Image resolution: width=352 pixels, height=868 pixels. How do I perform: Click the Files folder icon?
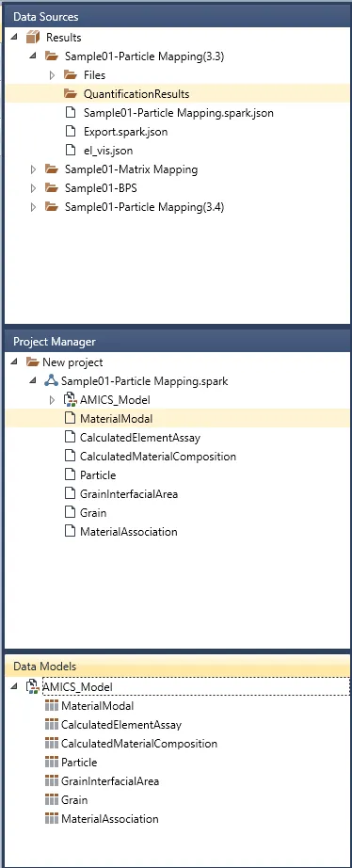(x=71, y=74)
